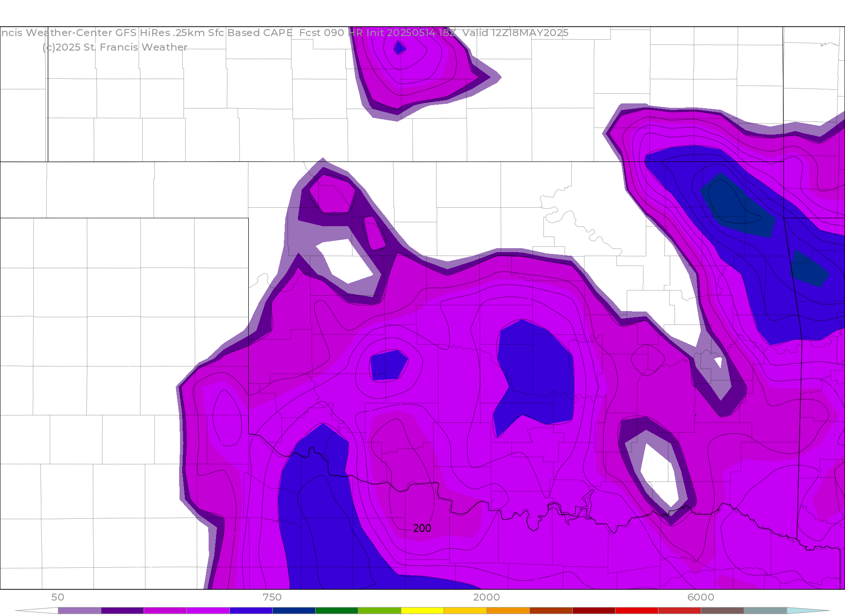
Task: Select the lightest purple swatch at legend start
Action: click(x=80, y=610)
